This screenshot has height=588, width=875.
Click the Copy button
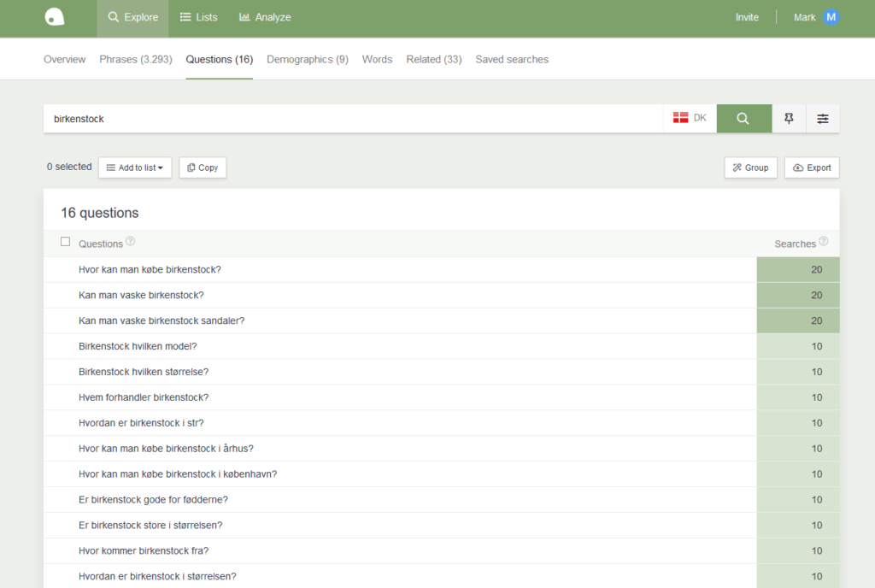coord(203,168)
